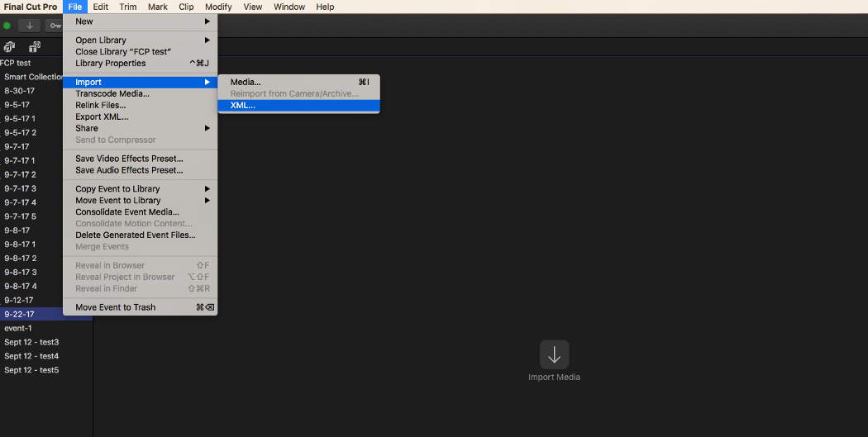This screenshot has width=868, height=437.
Task: Click the import media arrow toolbar button
Action: click(29, 26)
